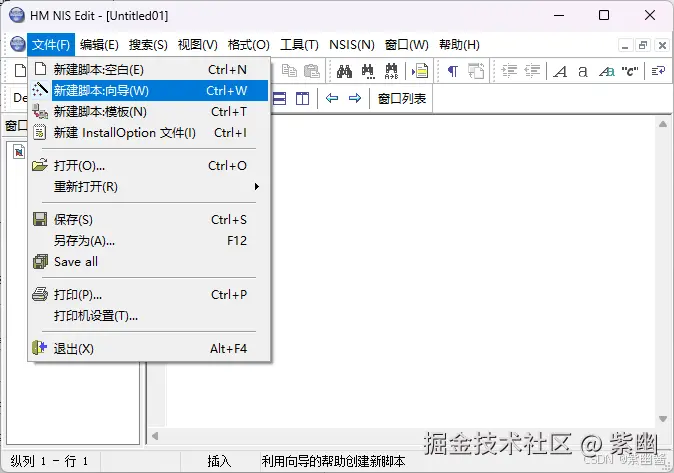Viewport: 674px width, 473px height.
Task: Click the Replace A>B binoculars icon
Action: [x=391, y=71]
